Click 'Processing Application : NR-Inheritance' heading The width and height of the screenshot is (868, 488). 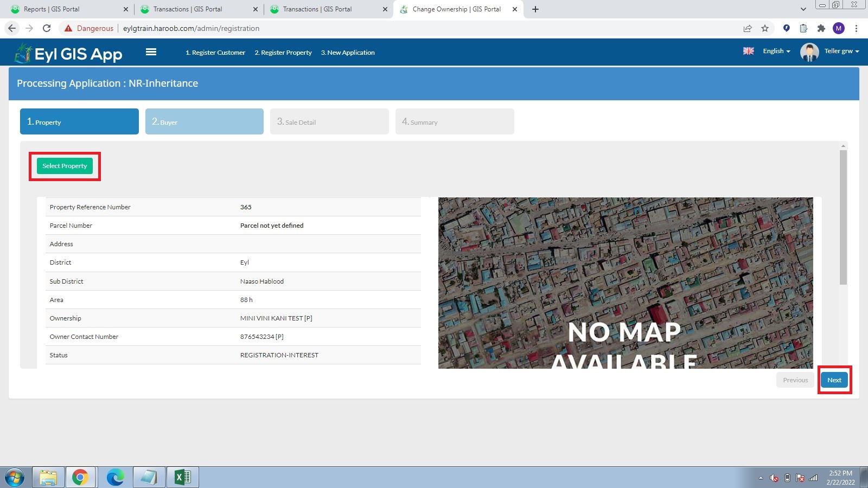point(107,84)
